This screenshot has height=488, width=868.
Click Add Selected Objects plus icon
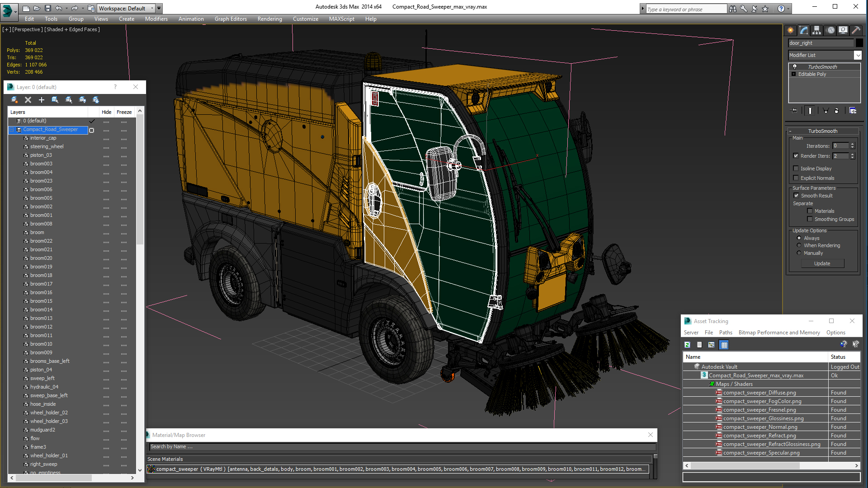[42, 100]
